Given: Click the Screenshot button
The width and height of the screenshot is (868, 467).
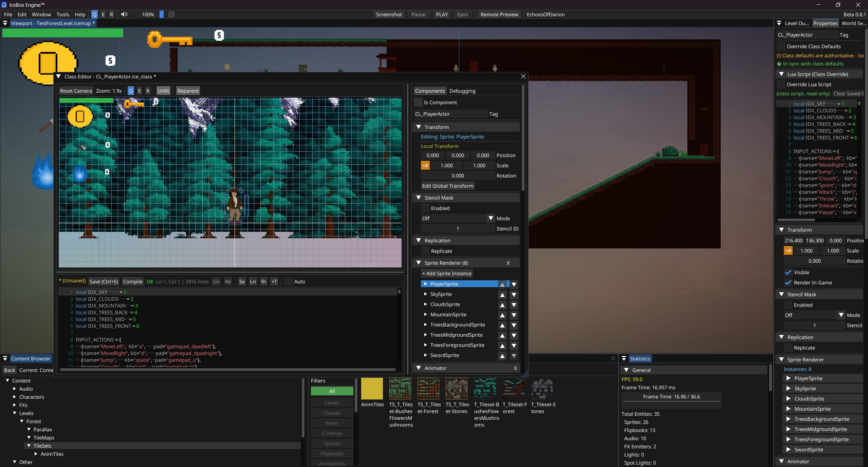Looking at the screenshot, I should pos(389,15).
